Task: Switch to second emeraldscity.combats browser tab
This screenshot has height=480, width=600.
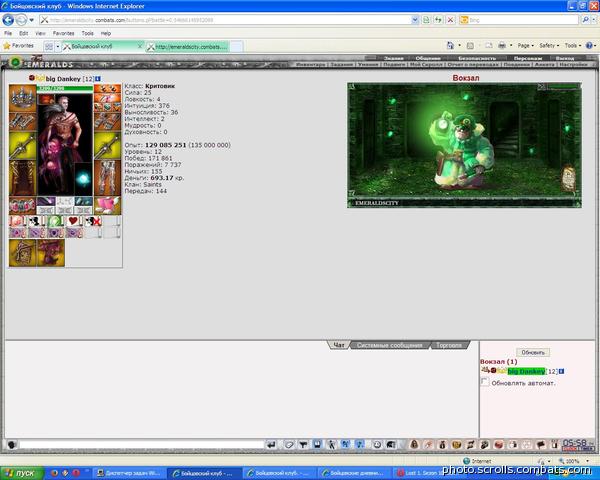Action: [x=188, y=47]
